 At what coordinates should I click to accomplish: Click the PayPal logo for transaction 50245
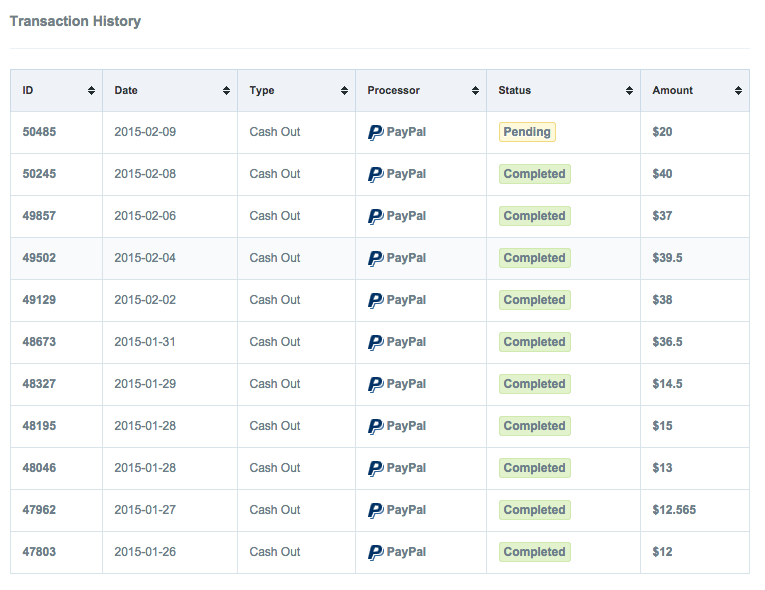click(376, 174)
